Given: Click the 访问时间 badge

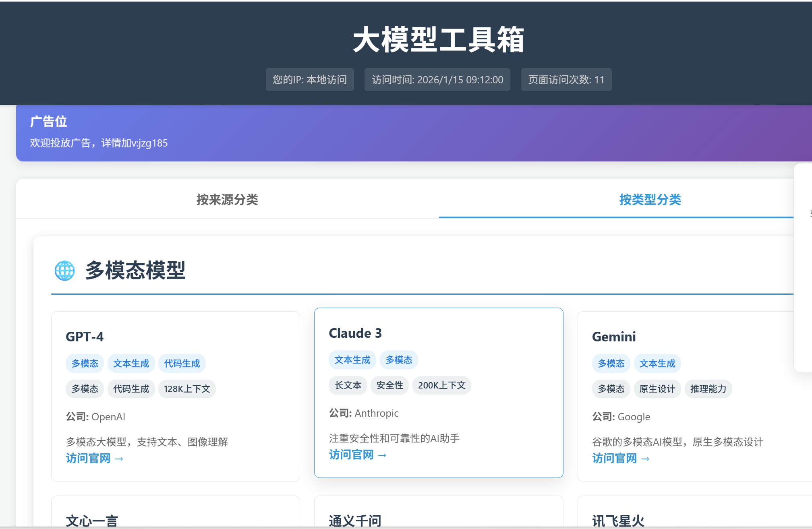Looking at the screenshot, I should tap(437, 80).
